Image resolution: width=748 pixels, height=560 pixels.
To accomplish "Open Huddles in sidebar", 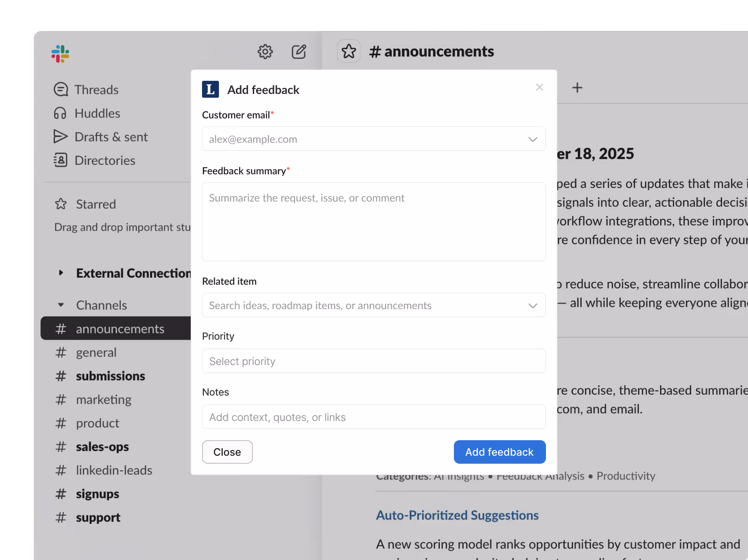I will (x=97, y=113).
